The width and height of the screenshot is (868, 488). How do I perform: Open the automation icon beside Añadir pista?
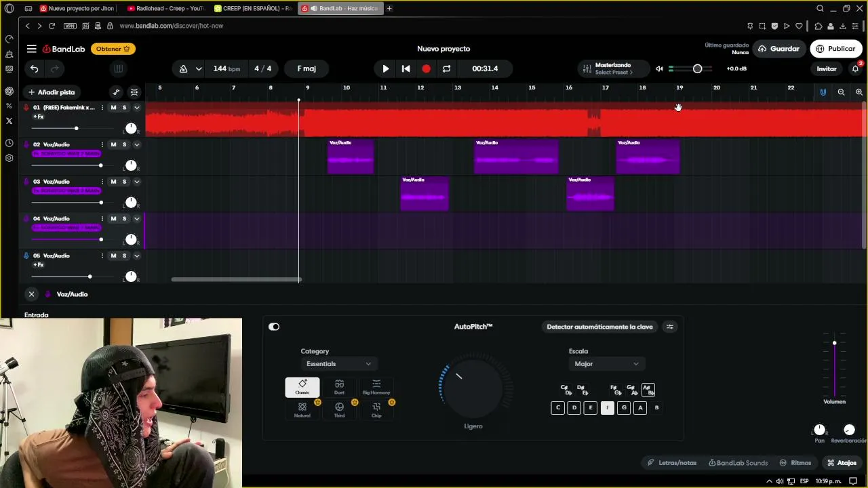(x=116, y=92)
